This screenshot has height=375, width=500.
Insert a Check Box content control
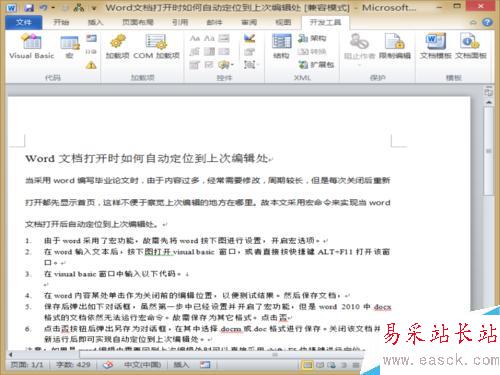209,65
